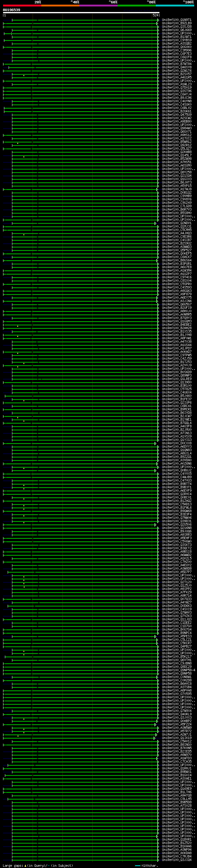Select hit label UniRef100_A6DYY3
This screenshot has width=197, height=868.
177,447
